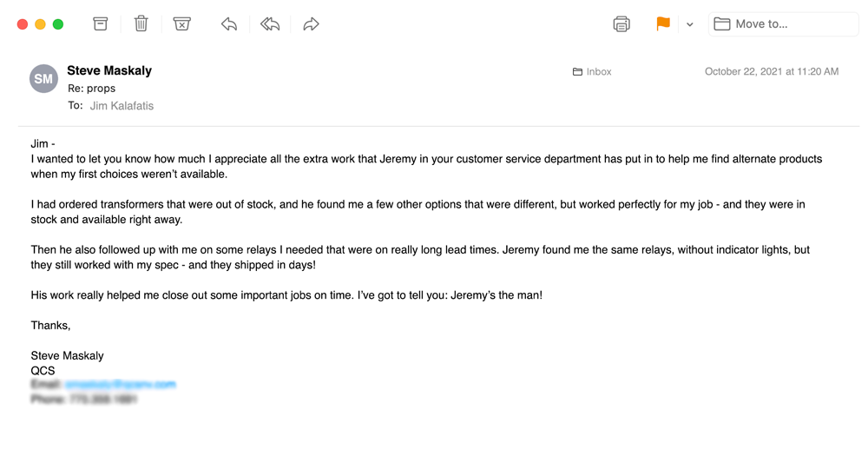Open the "Move to..." mailbox selector
868x456 pixels.
783,24
